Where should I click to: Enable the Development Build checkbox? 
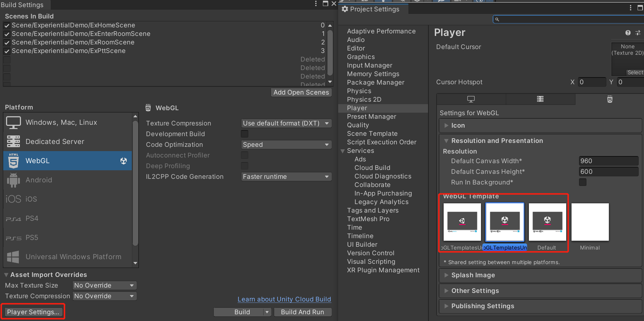(x=245, y=134)
